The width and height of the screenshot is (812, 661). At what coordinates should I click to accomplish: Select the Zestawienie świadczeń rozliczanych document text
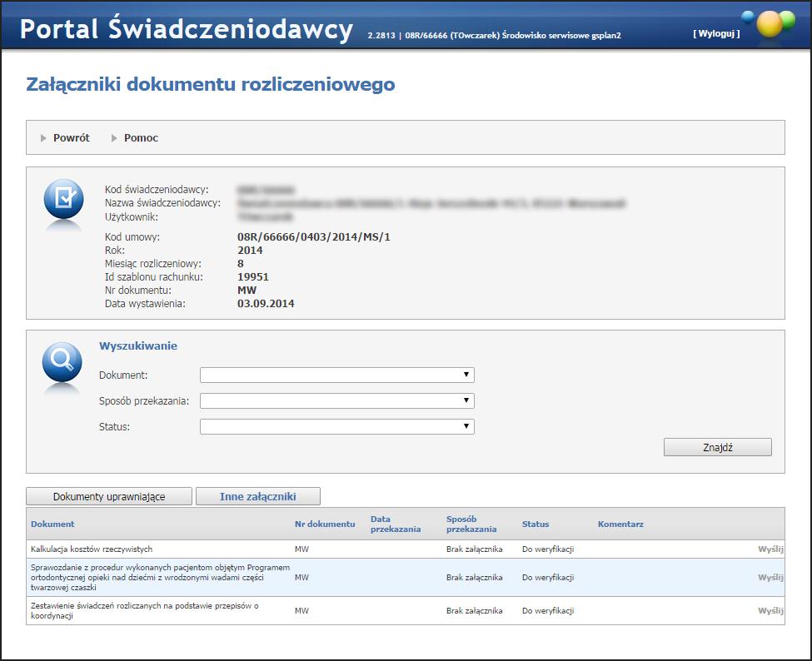(144, 611)
